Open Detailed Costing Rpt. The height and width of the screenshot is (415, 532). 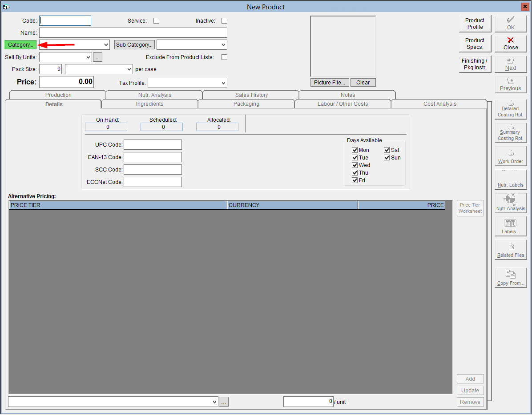[x=510, y=109]
